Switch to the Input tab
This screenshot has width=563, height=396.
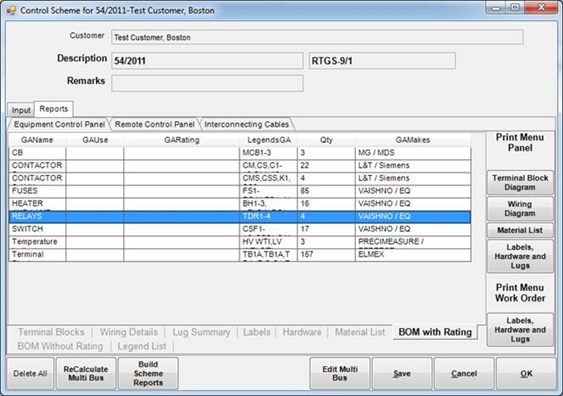click(x=21, y=110)
